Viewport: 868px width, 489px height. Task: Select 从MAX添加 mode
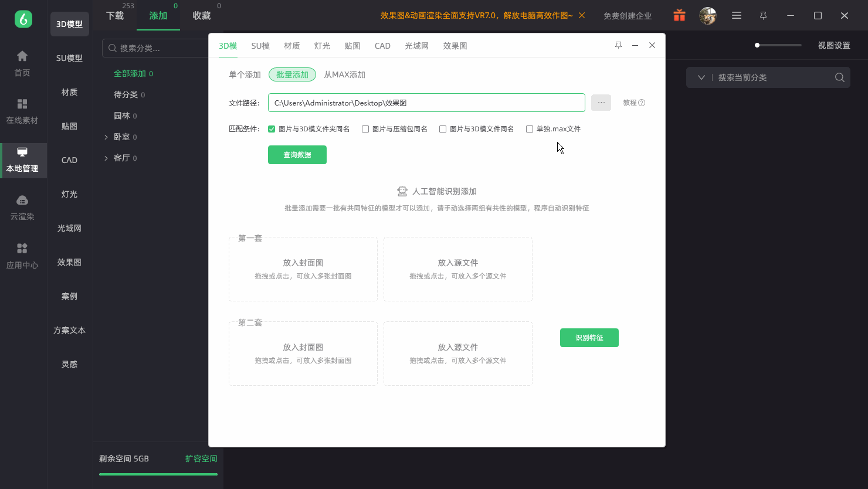pos(344,74)
